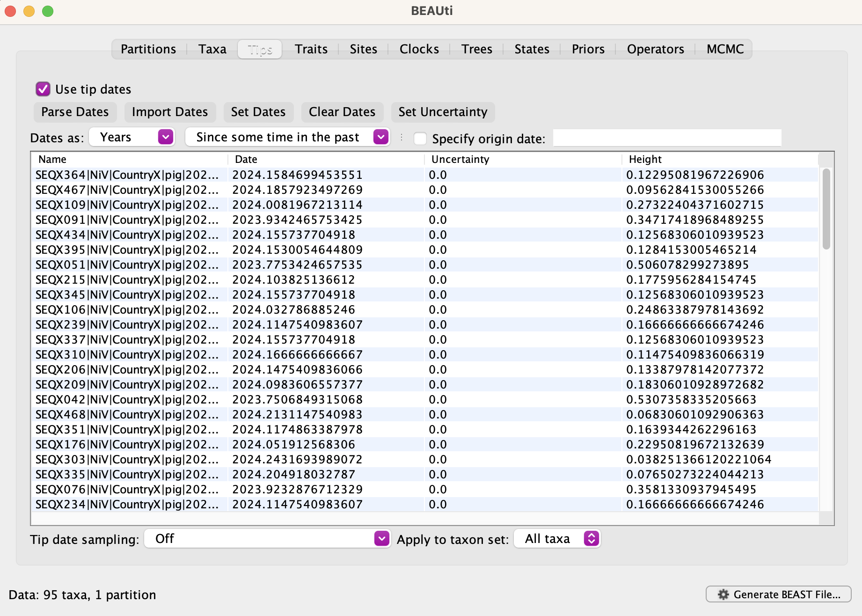Select the SEQX395 taxon name

(127, 249)
